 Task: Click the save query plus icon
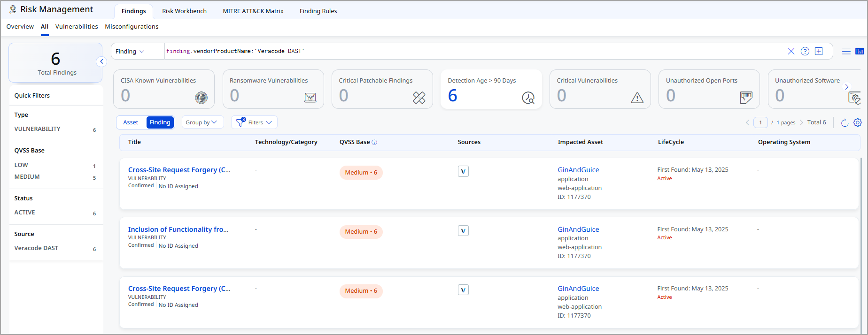point(819,52)
